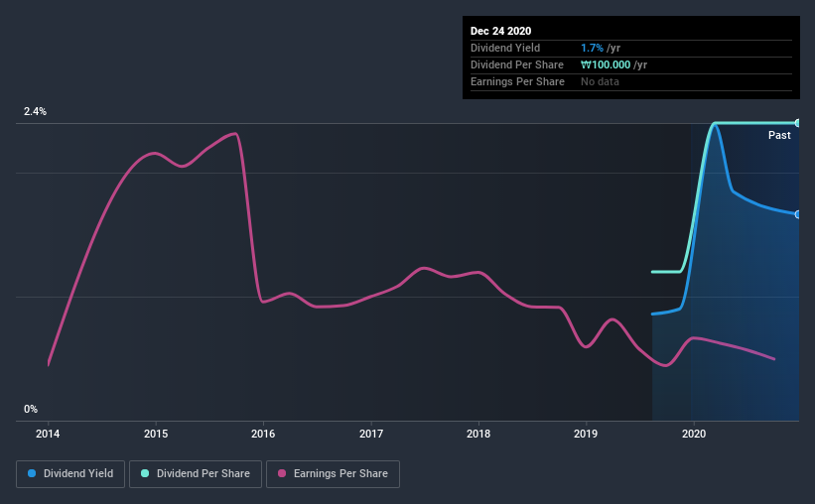815x504 pixels.
Task: Select the 2020 label on the x-axis
Action: (x=694, y=434)
